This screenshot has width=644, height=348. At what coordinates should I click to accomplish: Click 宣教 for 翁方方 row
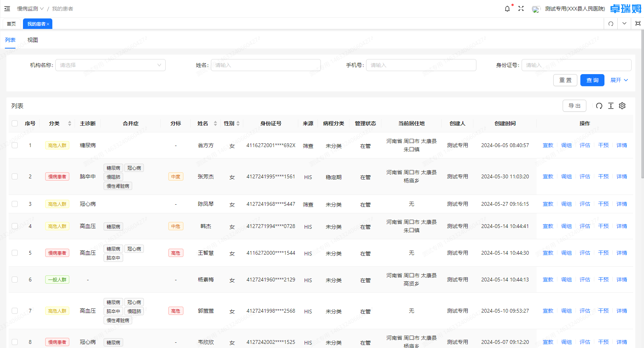(x=548, y=145)
